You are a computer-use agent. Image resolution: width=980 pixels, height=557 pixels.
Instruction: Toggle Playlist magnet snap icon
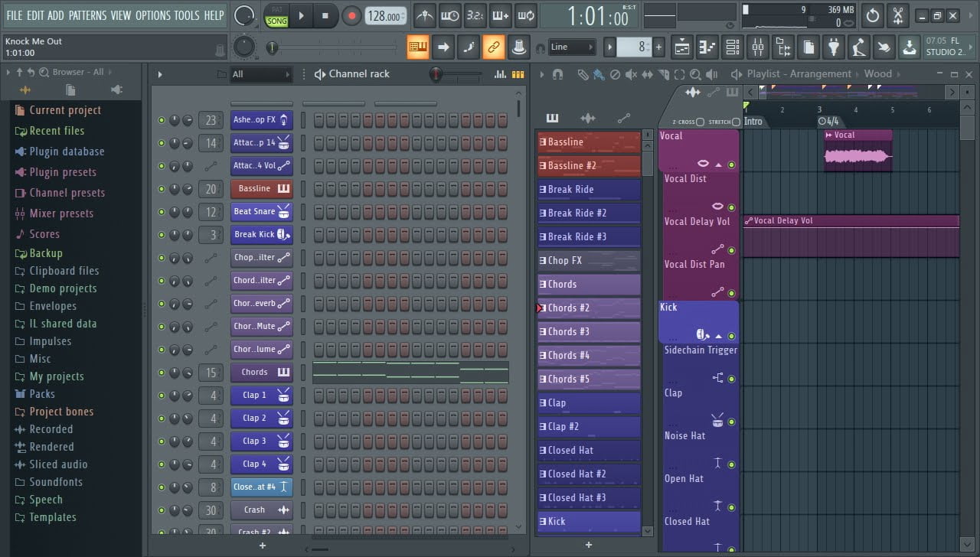point(557,74)
